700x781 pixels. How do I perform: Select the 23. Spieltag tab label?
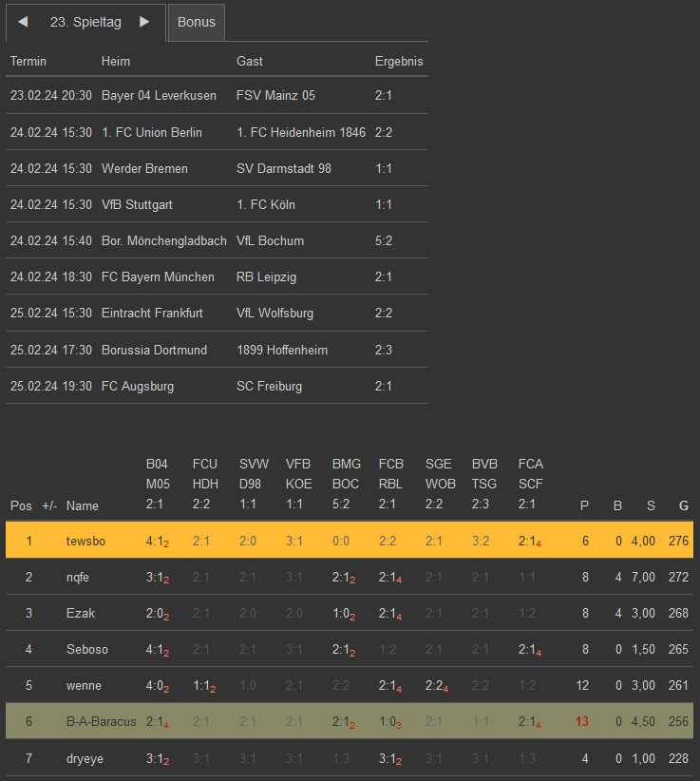(x=85, y=22)
